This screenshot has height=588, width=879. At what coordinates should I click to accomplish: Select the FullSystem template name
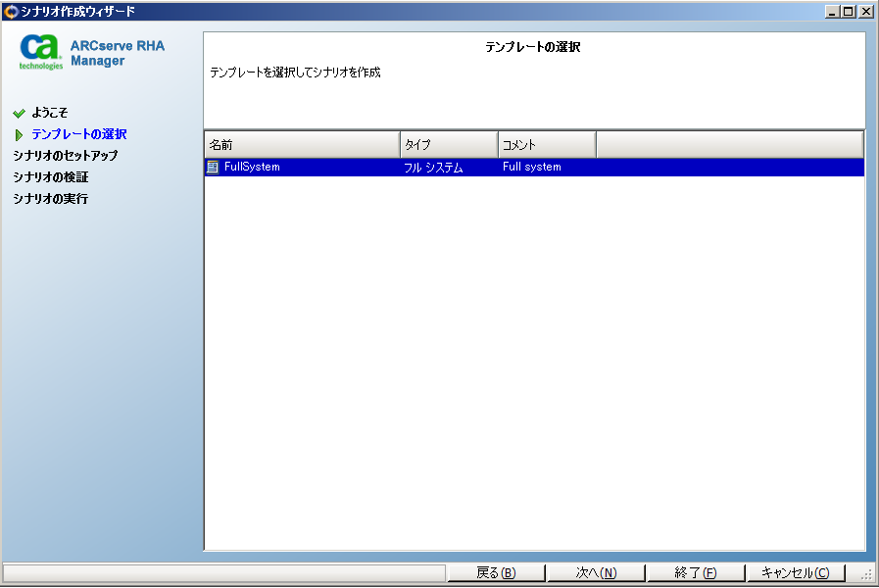coord(252,167)
